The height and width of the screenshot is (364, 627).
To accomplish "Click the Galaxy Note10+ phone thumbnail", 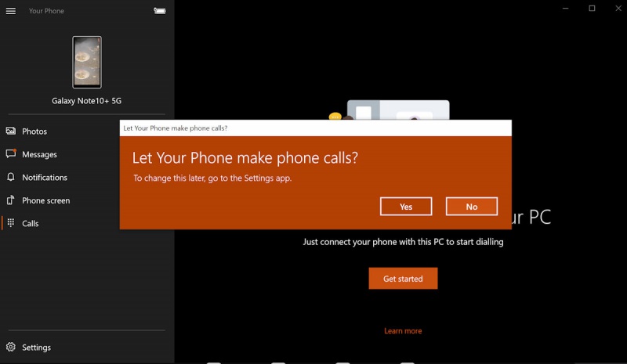I will [x=87, y=62].
